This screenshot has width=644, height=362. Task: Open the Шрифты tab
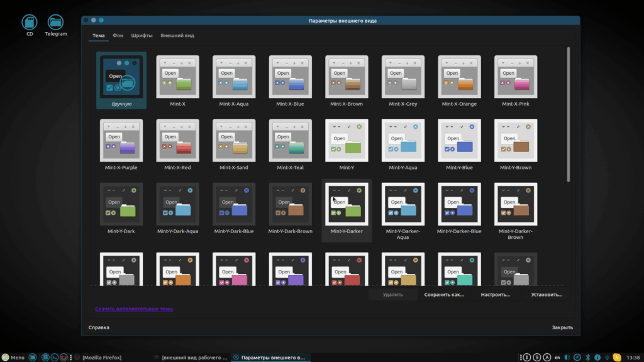(x=142, y=35)
